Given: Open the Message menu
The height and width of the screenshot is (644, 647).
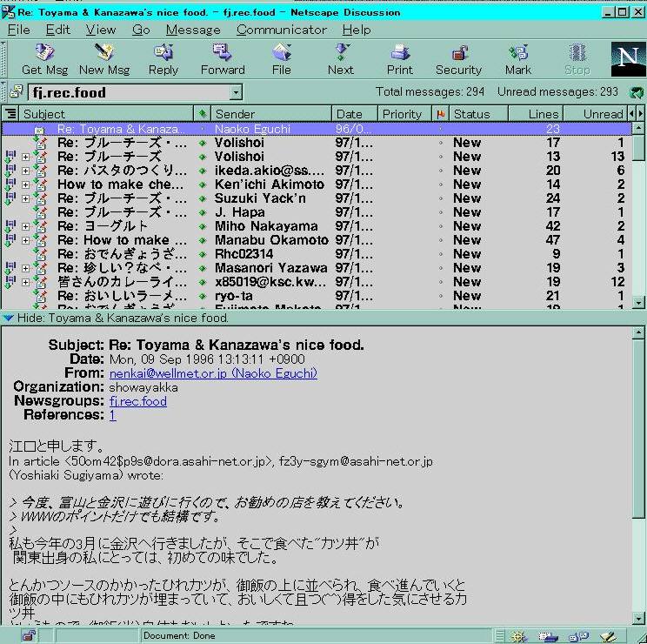Looking at the screenshot, I should point(193,30).
